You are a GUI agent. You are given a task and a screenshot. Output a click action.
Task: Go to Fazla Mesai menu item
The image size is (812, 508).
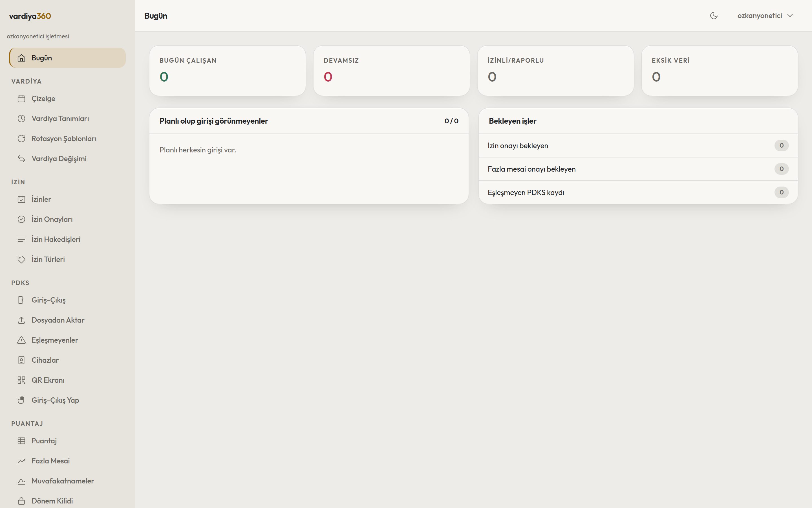click(67, 461)
